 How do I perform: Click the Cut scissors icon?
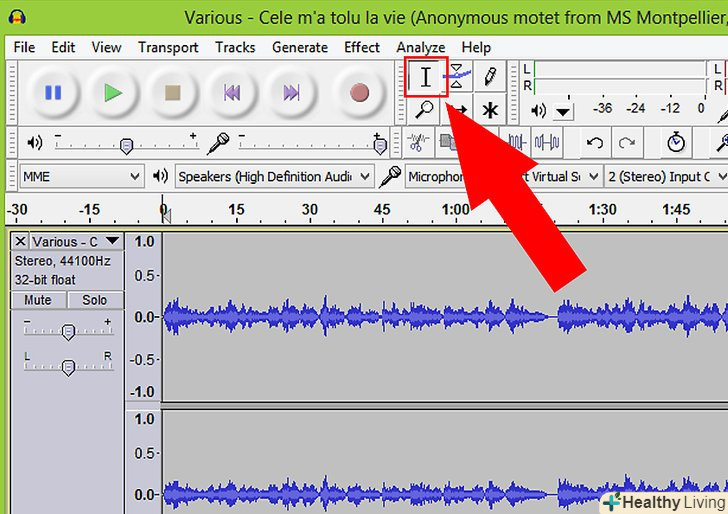[418, 143]
